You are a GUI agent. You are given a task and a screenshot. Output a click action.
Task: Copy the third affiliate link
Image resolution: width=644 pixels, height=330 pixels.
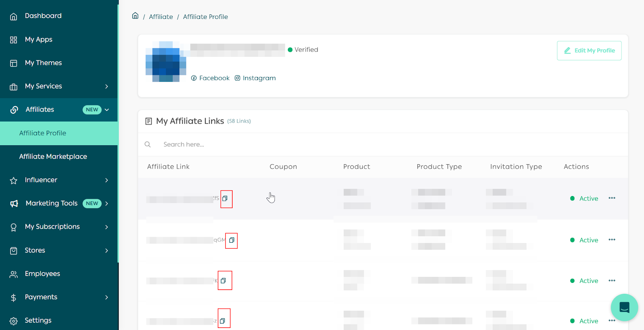[x=223, y=280]
